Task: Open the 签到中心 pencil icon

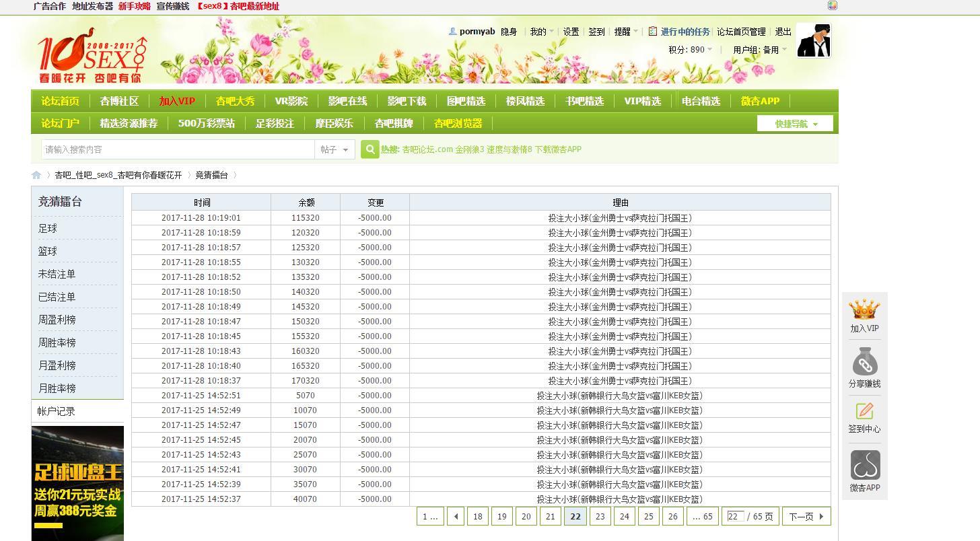Action: pyautogui.click(x=864, y=411)
